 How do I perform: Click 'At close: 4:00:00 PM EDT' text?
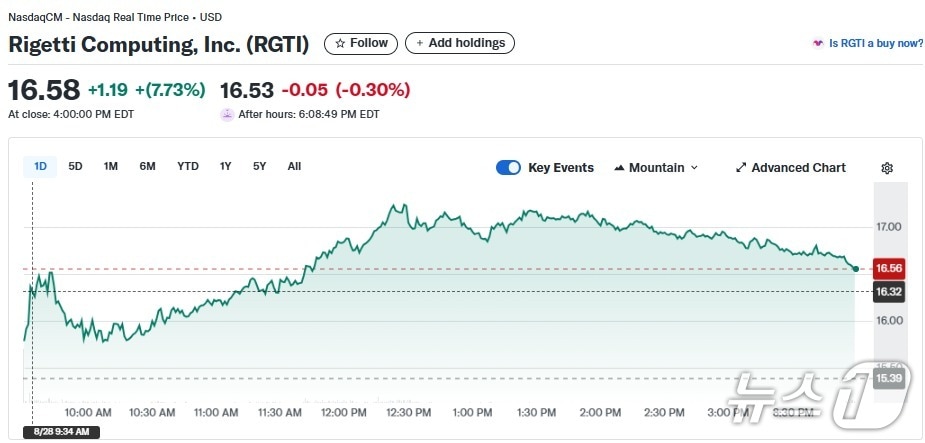pos(71,114)
